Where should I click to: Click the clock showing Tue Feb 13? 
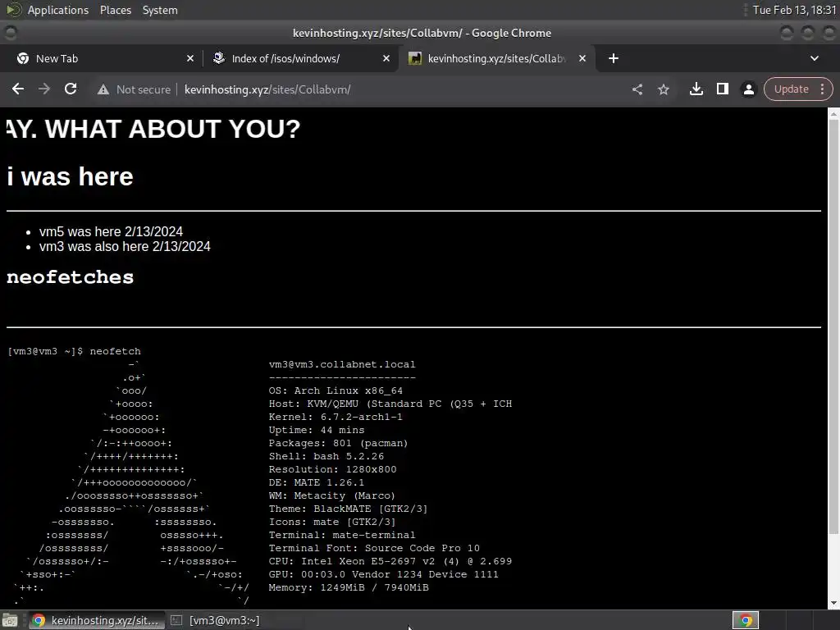coord(794,10)
